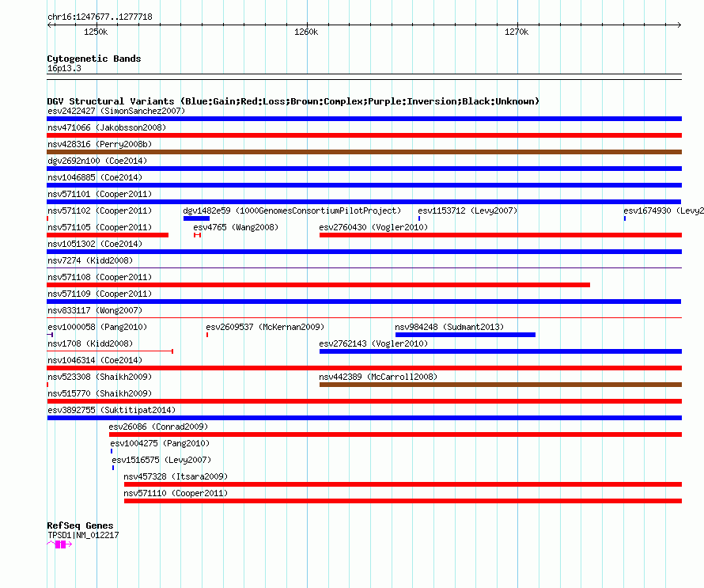Open the nsv471066 Jakobsson2008 label
This screenshot has width=704, height=588.
(x=107, y=127)
